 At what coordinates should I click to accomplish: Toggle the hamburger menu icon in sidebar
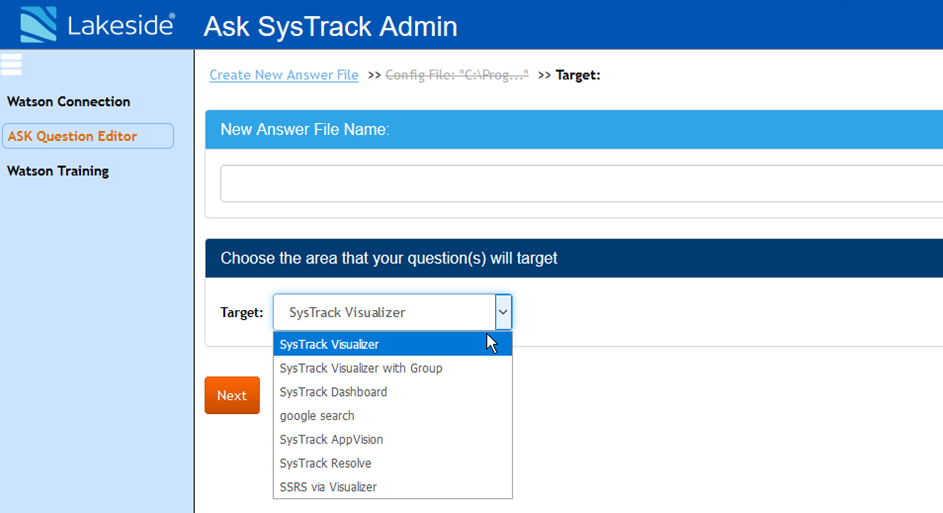coord(11,64)
